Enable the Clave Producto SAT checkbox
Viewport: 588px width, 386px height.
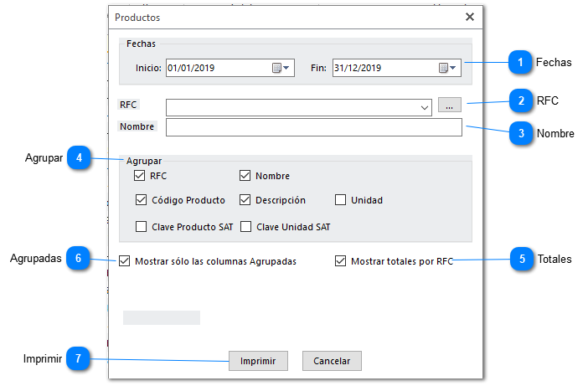141,227
